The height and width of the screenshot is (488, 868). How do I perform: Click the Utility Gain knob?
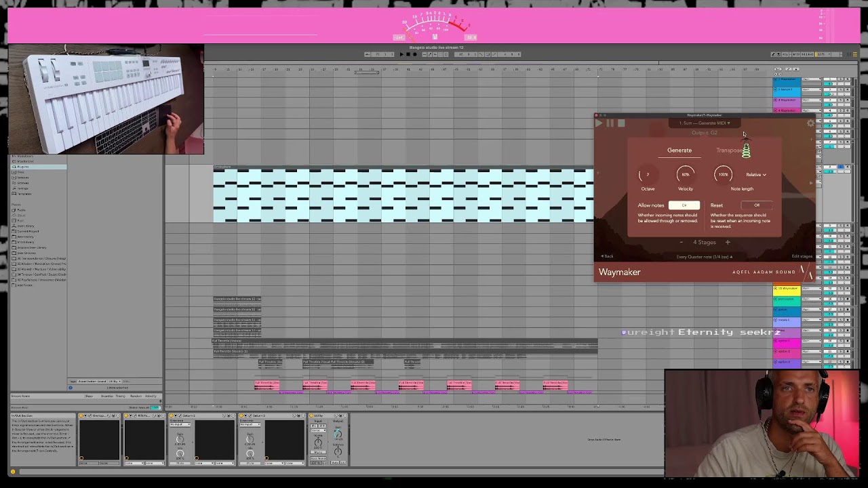[338, 434]
